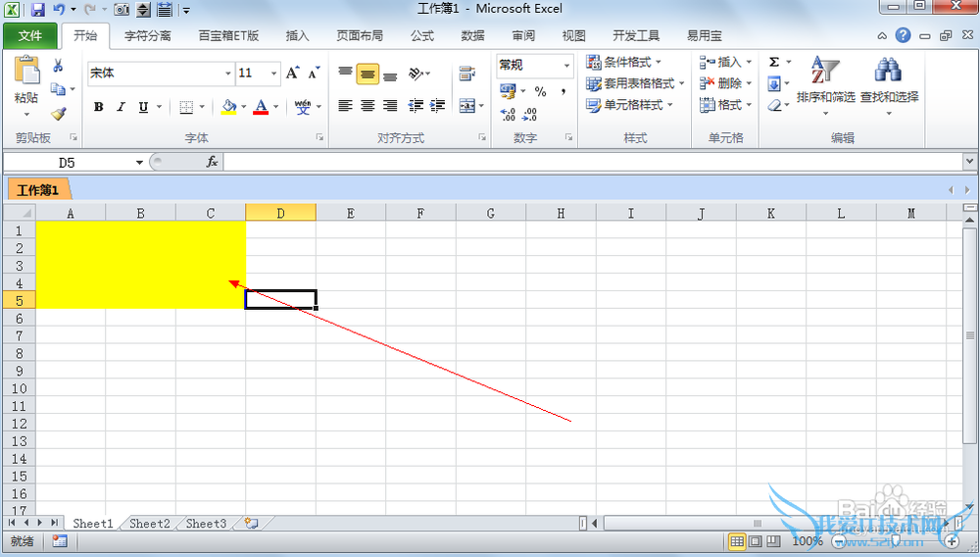Click the increase decimal icon
Image resolution: width=980 pixels, height=557 pixels.
point(508,115)
